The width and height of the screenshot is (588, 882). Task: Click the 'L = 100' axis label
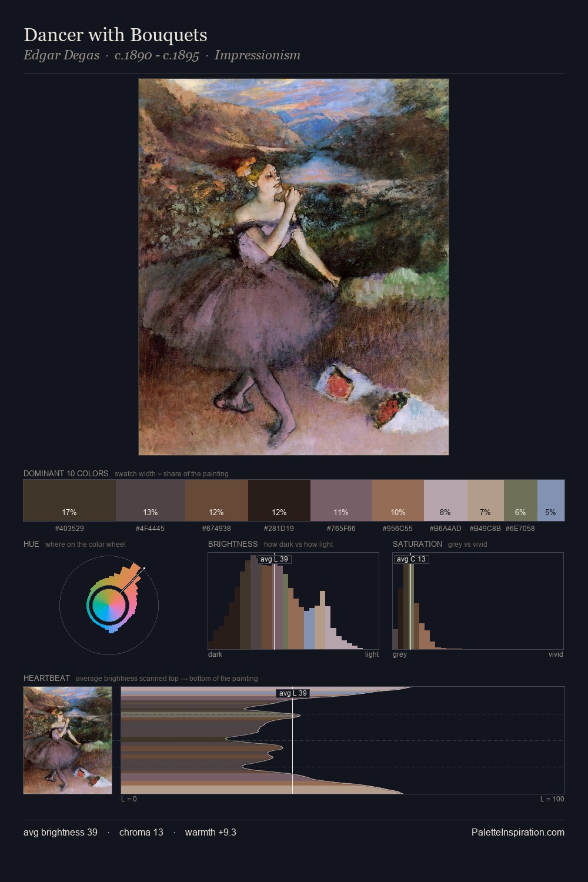click(x=552, y=799)
